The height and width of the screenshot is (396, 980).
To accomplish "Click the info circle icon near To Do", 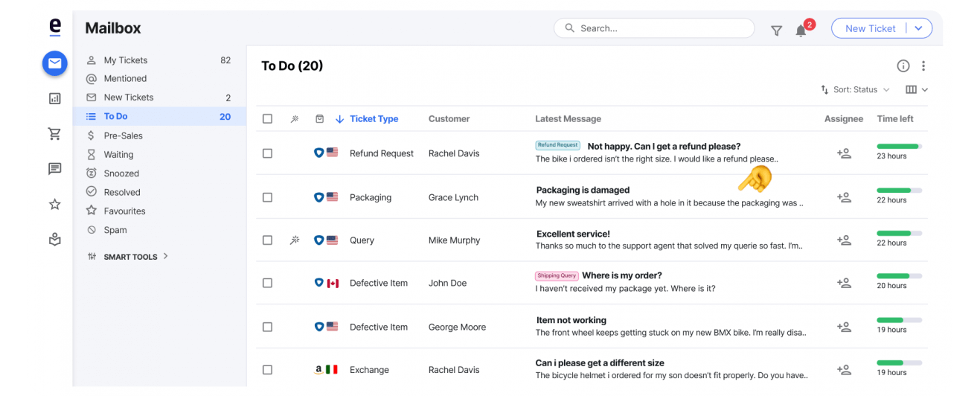I will 903,66.
